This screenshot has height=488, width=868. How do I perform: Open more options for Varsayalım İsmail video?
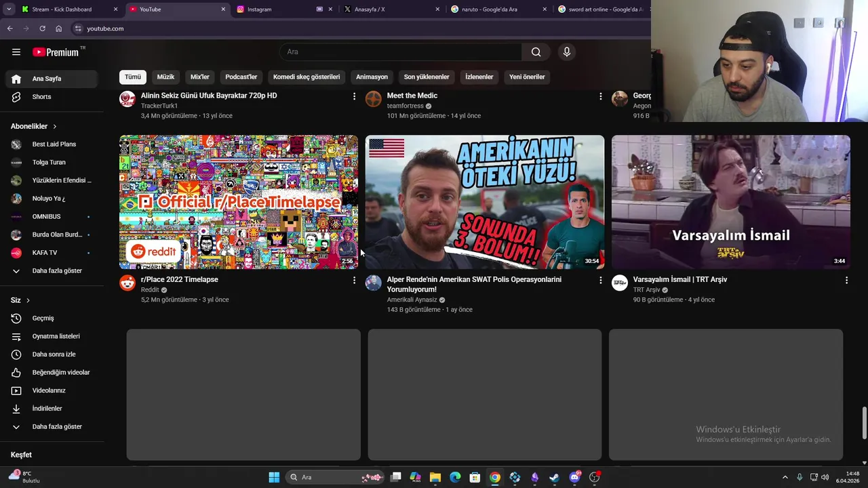click(x=846, y=280)
